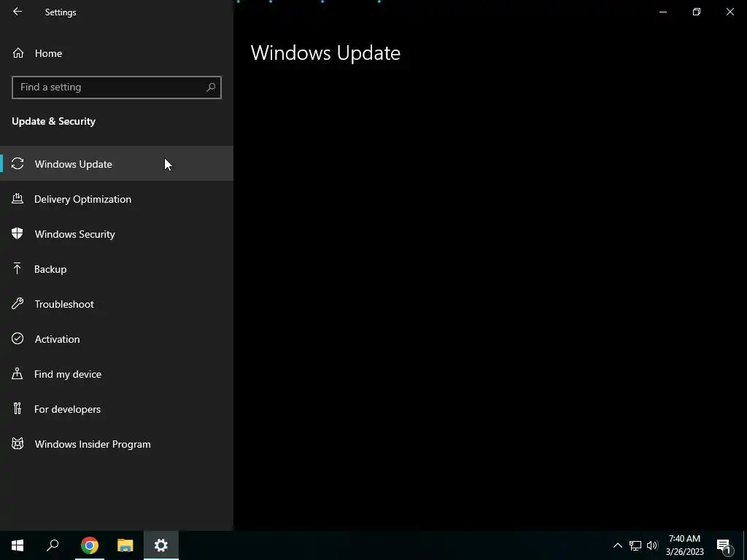The height and width of the screenshot is (560, 747).
Task: Click the Backup upward arrow icon
Action: (x=18, y=268)
